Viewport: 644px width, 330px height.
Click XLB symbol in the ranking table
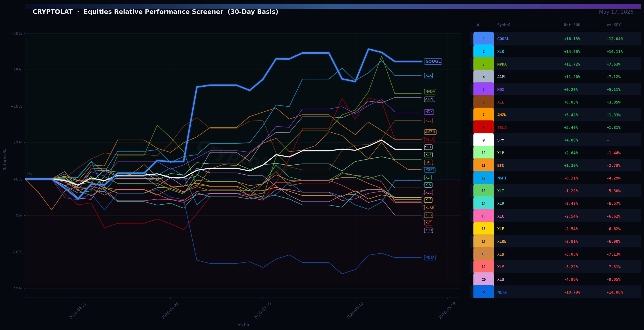(501, 254)
